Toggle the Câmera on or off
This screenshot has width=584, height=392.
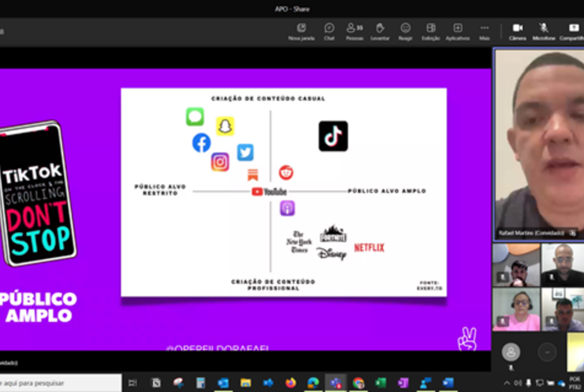click(517, 31)
